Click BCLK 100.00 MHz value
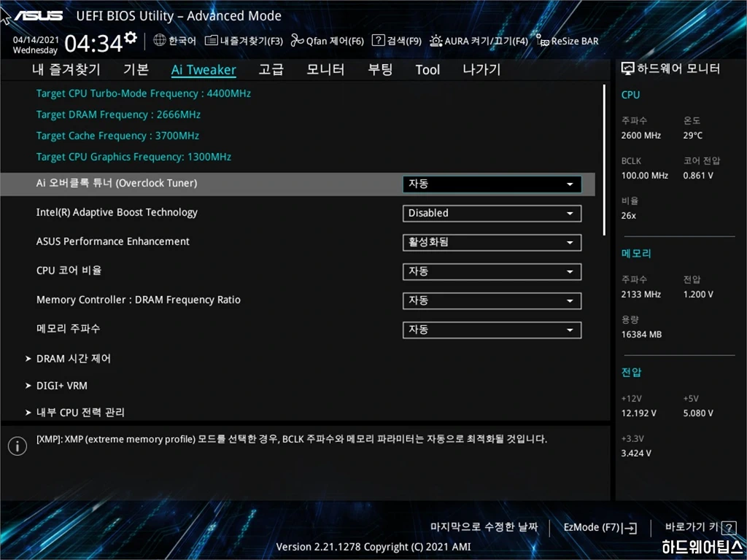The image size is (747, 560). pyautogui.click(x=645, y=176)
